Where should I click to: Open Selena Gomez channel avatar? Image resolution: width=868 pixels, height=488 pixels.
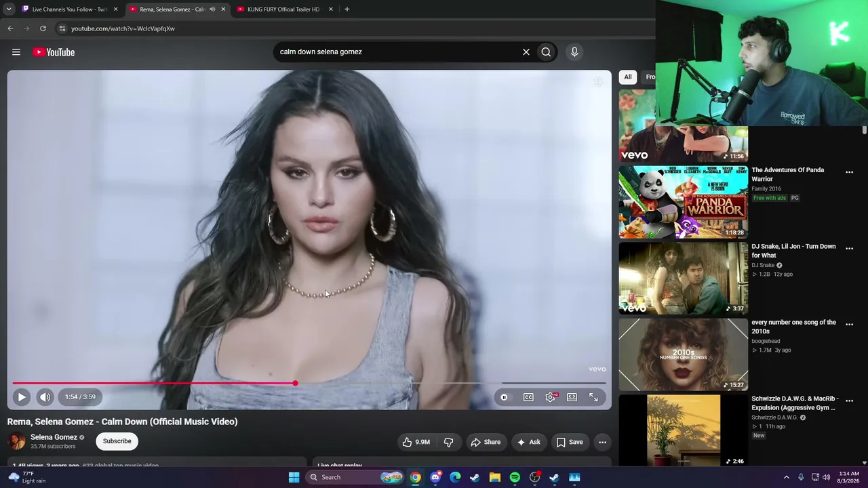tap(16, 441)
